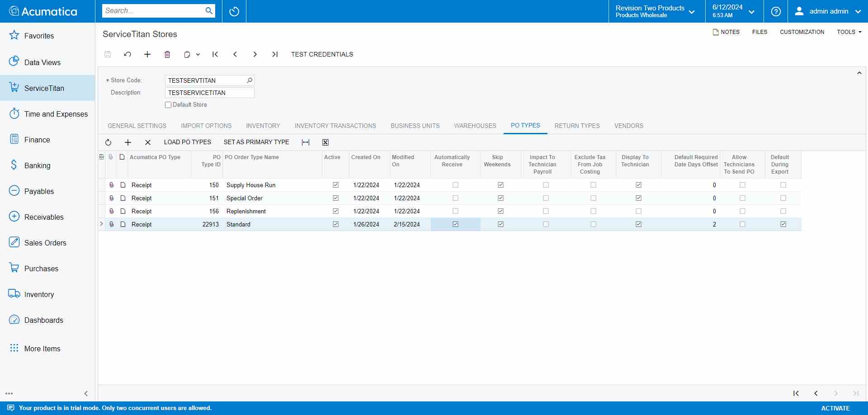Open Data Views workspace

point(47,62)
